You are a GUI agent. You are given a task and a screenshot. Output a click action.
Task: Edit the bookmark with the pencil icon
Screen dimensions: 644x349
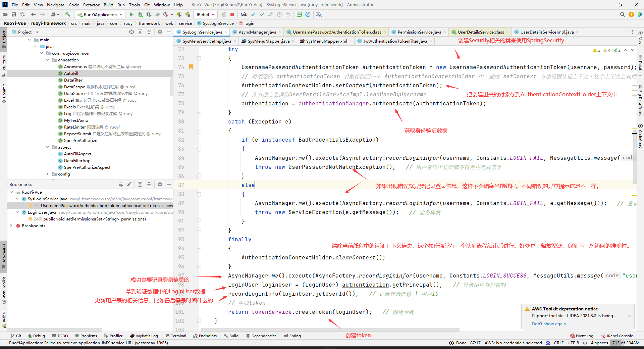tap(129, 184)
